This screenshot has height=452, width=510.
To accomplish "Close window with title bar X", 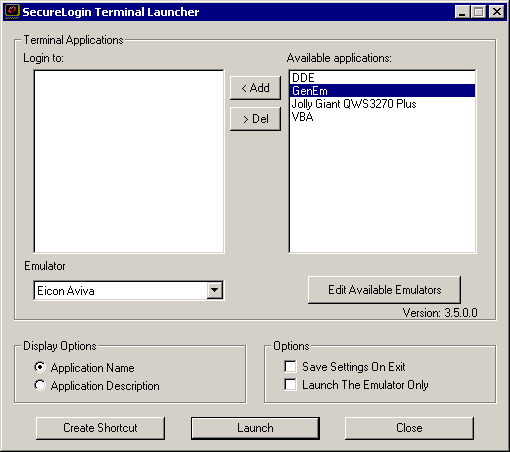I will click(x=497, y=12).
